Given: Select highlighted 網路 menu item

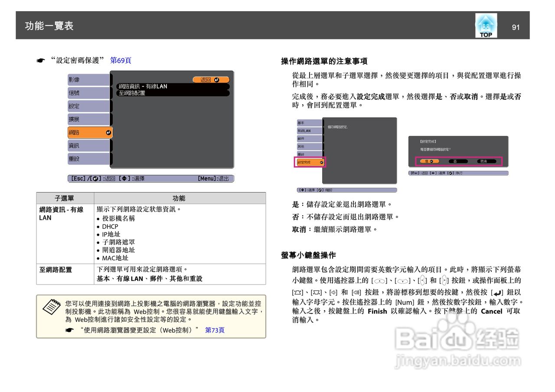Looking at the screenshot, I should [90, 133].
